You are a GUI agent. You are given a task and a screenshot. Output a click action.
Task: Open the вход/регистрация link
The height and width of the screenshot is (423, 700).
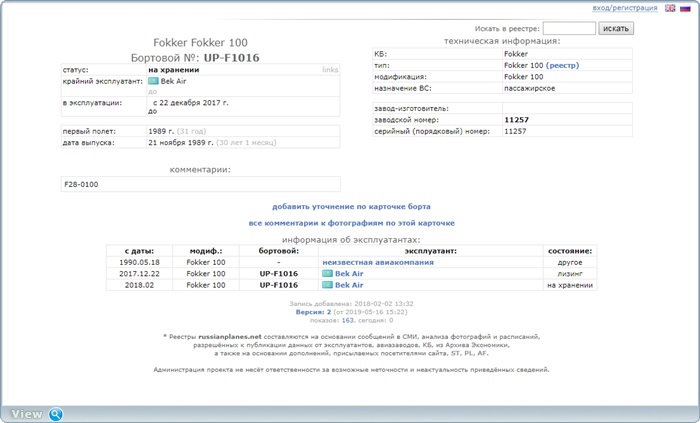(625, 8)
